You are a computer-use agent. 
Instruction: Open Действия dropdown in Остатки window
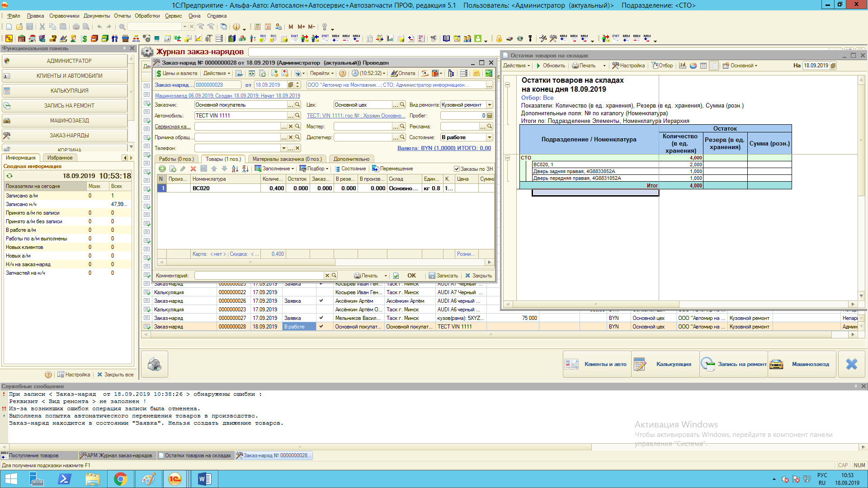[516, 66]
